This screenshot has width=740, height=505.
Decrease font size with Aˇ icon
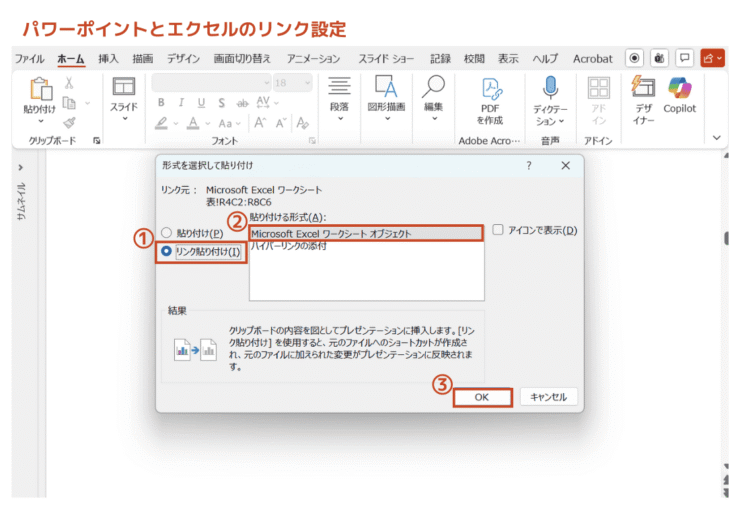coord(281,123)
